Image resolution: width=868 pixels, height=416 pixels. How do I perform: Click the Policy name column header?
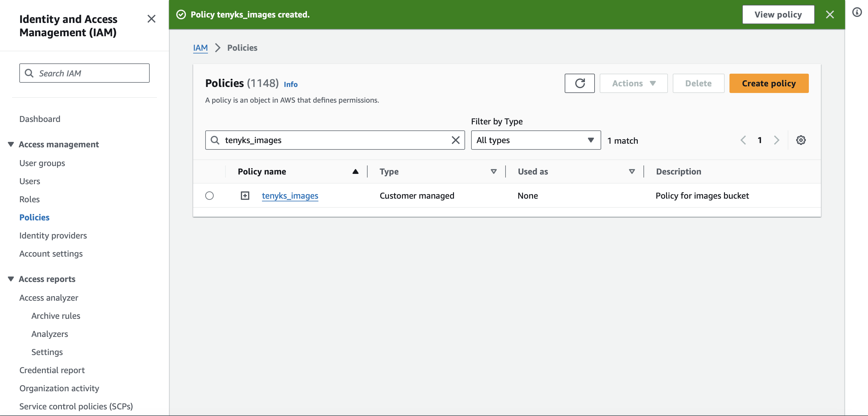(x=262, y=171)
